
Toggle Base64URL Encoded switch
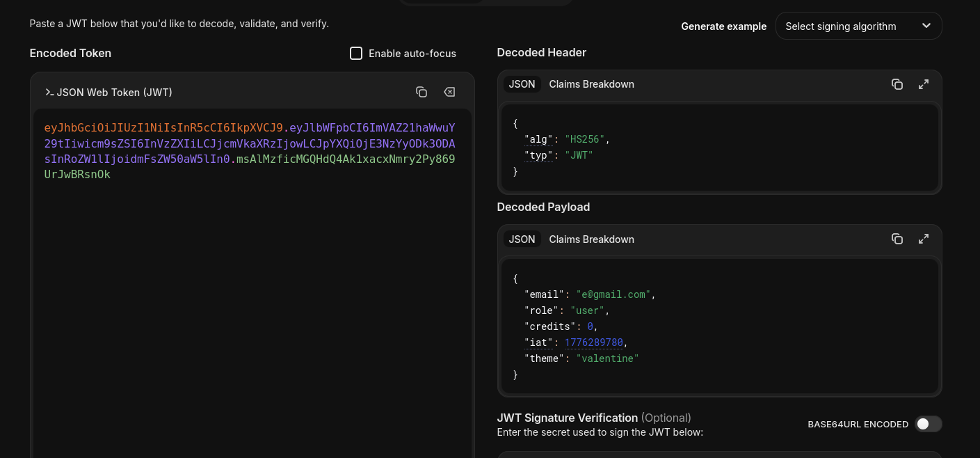(929, 424)
